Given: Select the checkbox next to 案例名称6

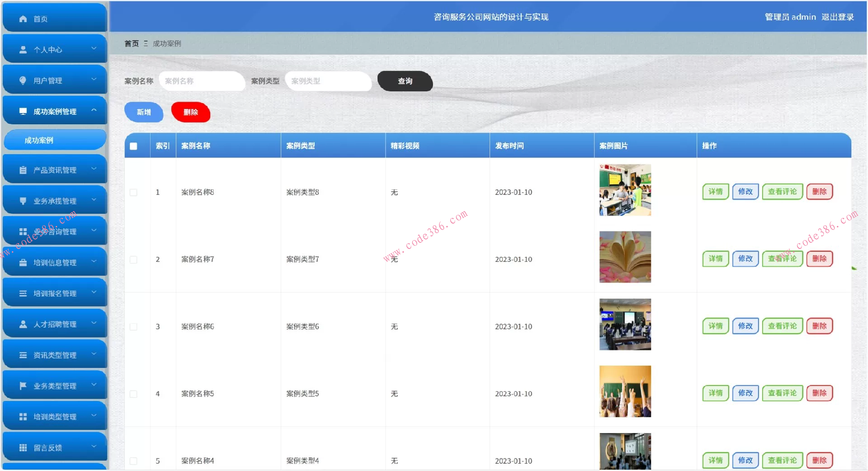Looking at the screenshot, I should pyautogui.click(x=133, y=326).
